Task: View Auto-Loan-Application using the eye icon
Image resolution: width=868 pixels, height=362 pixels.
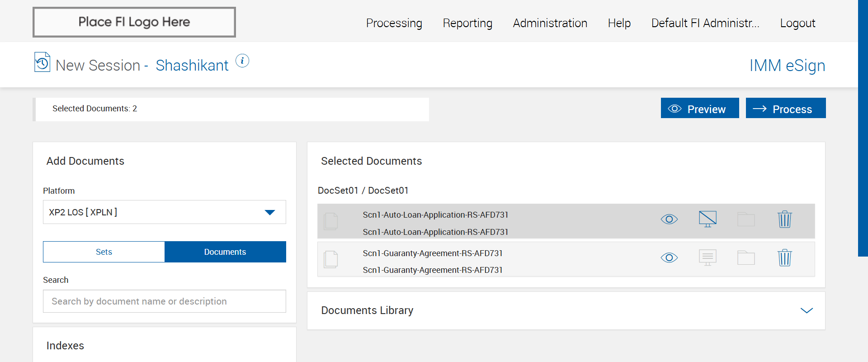Action: pyautogui.click(x=669, y=219)
